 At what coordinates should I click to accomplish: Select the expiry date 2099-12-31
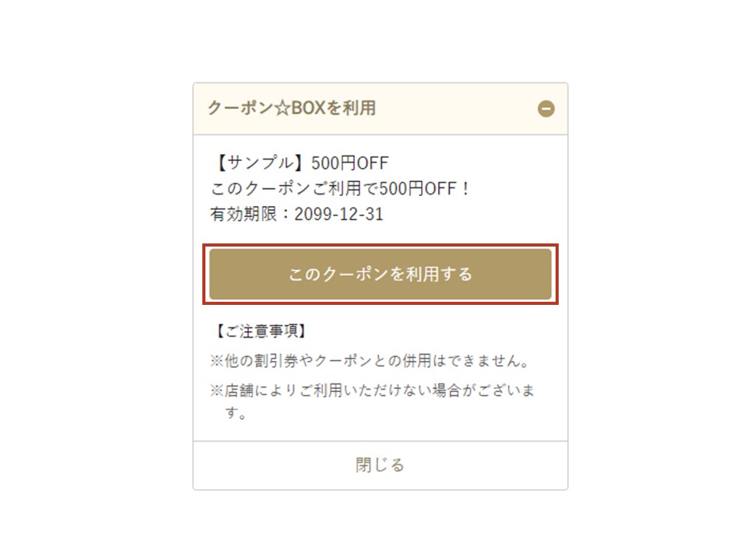pos(338,215)
